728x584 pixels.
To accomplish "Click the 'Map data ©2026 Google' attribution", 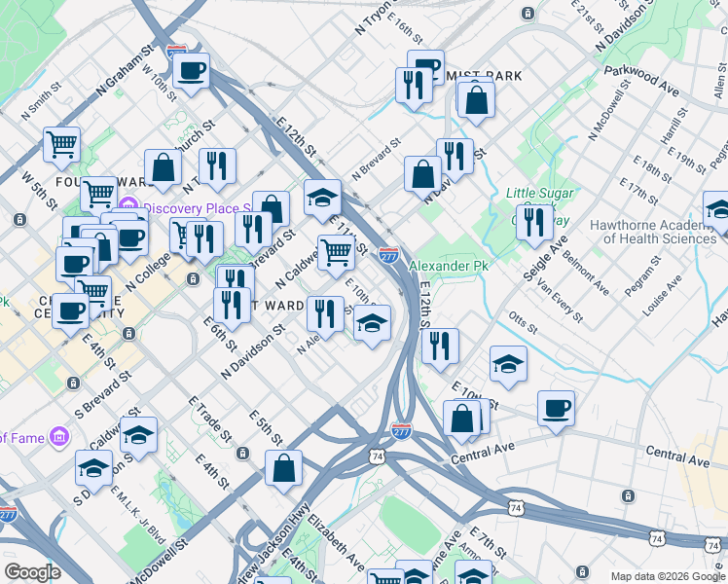I will 669,576.
